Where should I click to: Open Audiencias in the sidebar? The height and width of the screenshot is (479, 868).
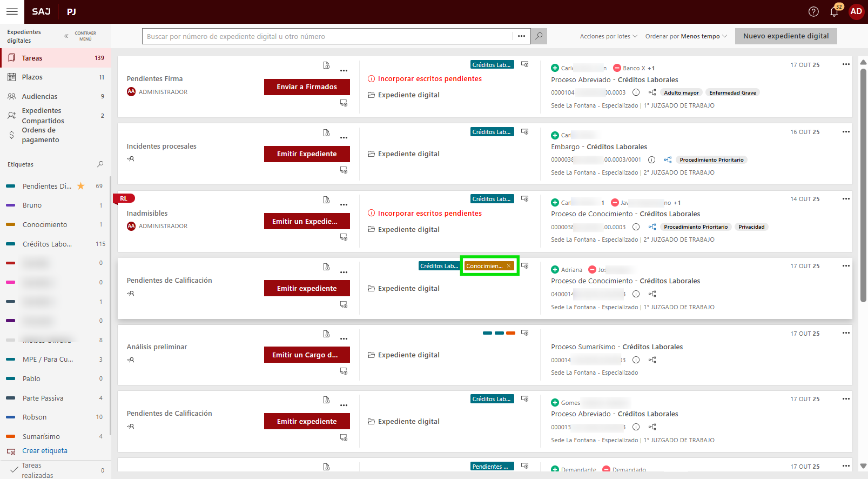39,97
